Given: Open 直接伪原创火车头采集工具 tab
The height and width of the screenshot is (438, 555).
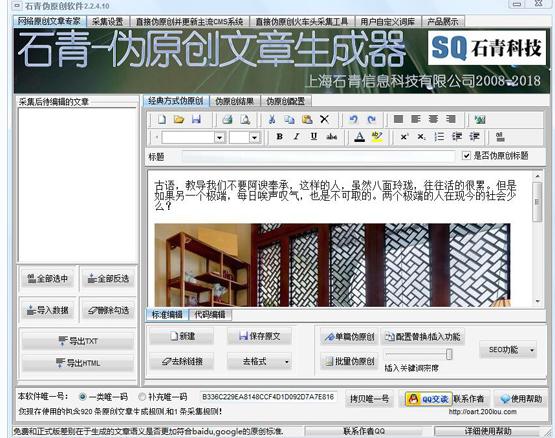Looking at the screenshot, I should (x=302, y=22).
